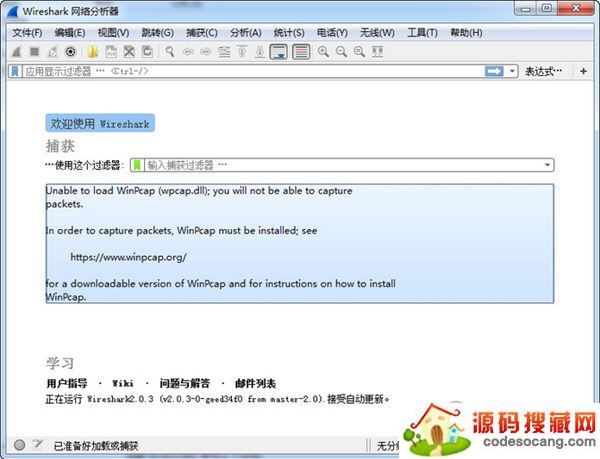Open the 跳转(G) menu
600x459 pixels.
(158, 33)
